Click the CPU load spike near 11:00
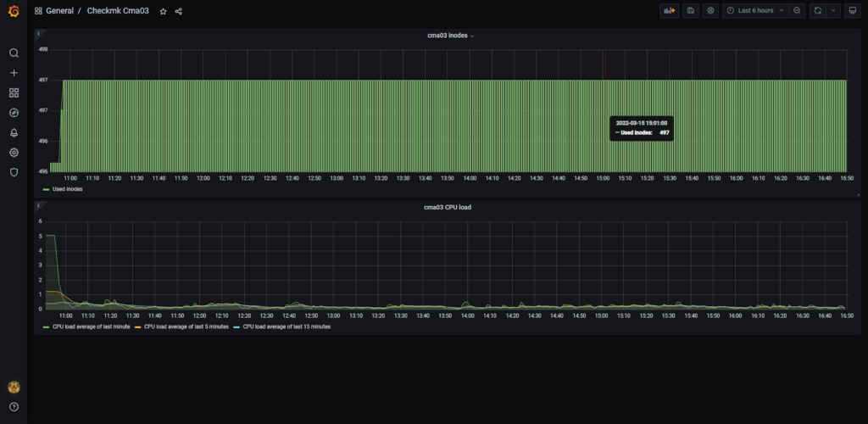This screenshot has height=424, width=868. 50,236
